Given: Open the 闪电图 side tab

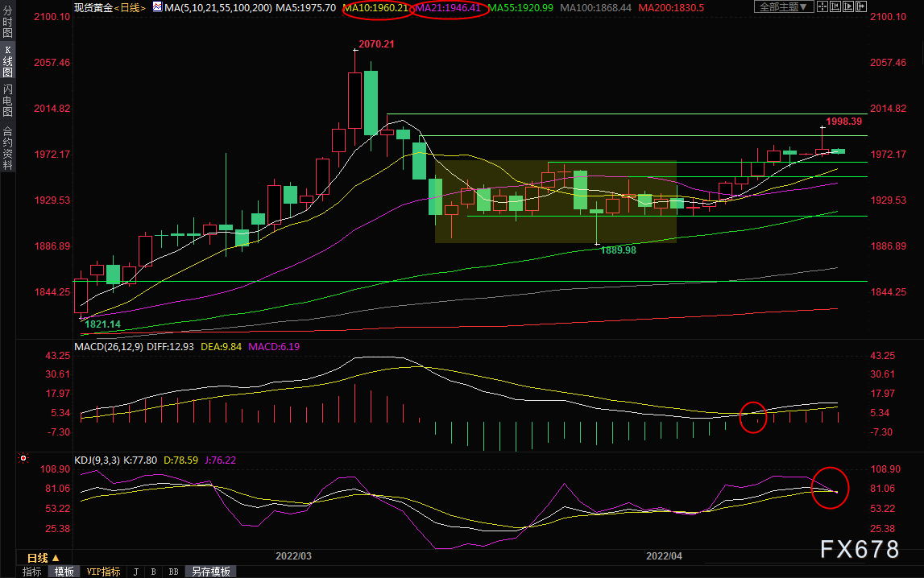Looking at the screenshot, I should [x=8, y=101].
